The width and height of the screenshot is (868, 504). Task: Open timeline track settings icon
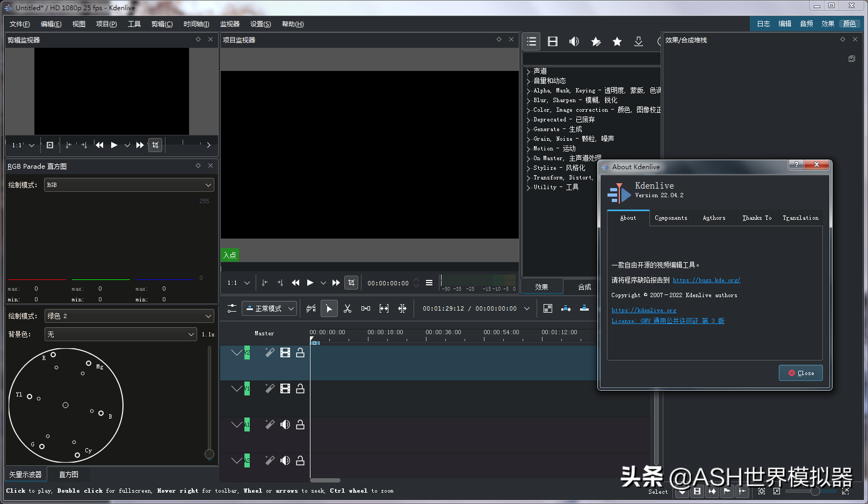point(232,308)
